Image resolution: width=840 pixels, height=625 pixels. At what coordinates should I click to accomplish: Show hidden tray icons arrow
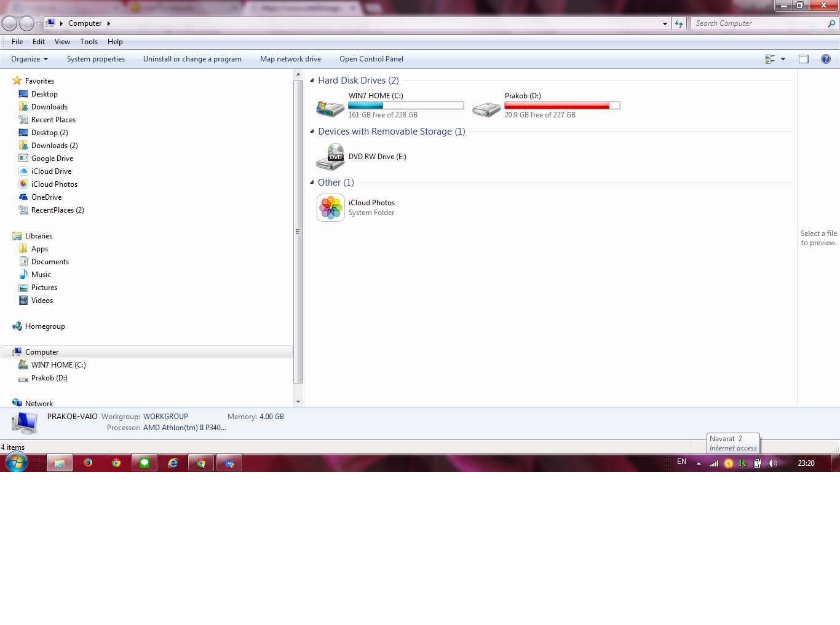(699, 463)
